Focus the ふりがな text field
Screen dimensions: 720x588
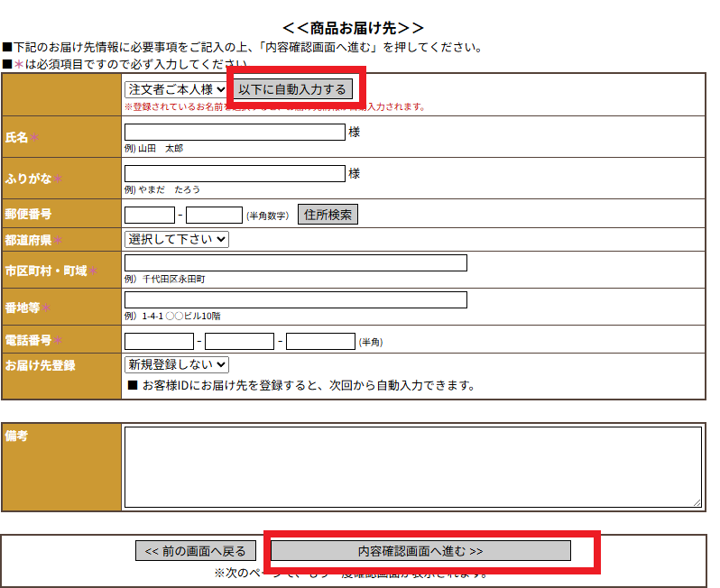(235, 173)
